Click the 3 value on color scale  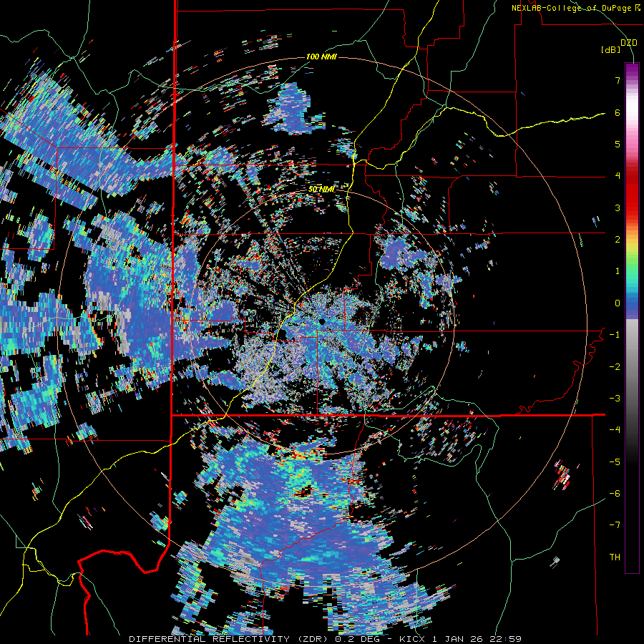618,208
